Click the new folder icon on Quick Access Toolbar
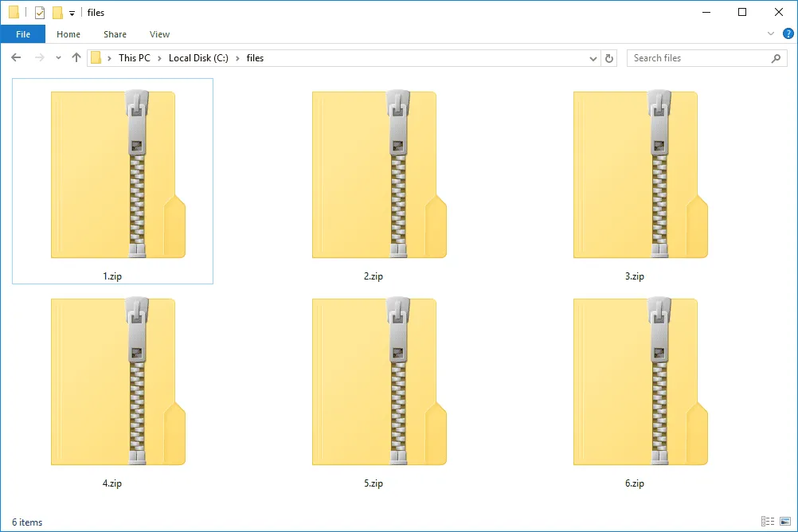798x532 pixels. (57, 12)
